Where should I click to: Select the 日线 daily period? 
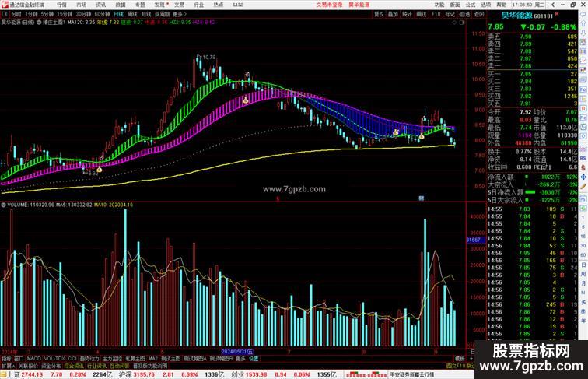tap(118, 14)
